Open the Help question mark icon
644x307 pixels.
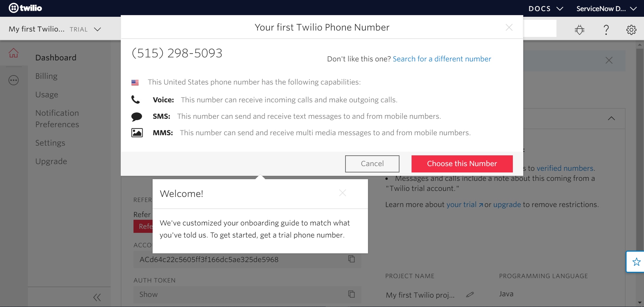606,30
